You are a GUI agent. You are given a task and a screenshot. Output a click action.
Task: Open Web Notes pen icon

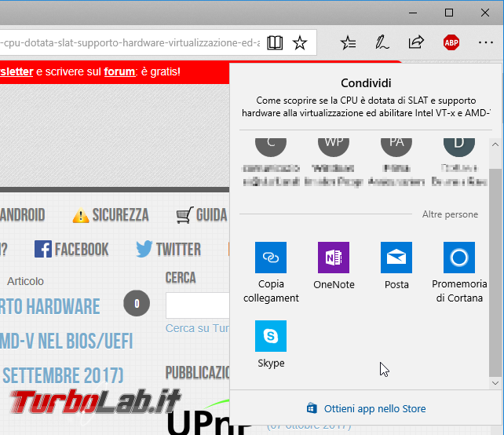point(382,42)
